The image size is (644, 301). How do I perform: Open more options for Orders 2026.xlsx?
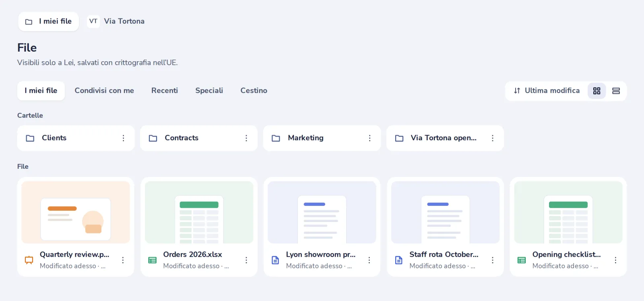pos(246,260)
